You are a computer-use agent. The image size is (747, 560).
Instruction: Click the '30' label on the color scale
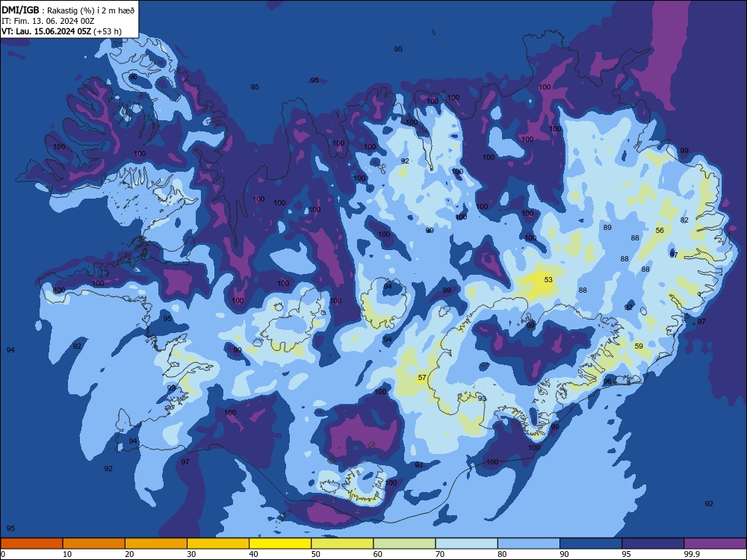[191, 554]
